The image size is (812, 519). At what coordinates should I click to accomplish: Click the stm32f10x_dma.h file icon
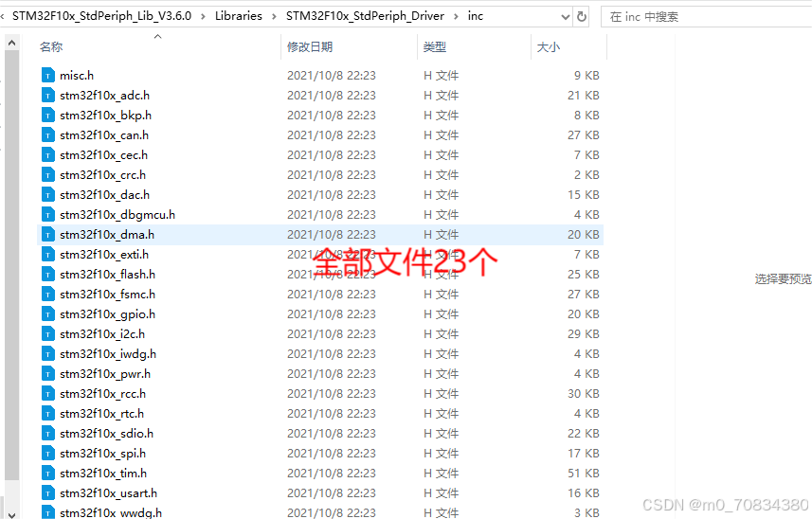[x=47, y=235]
